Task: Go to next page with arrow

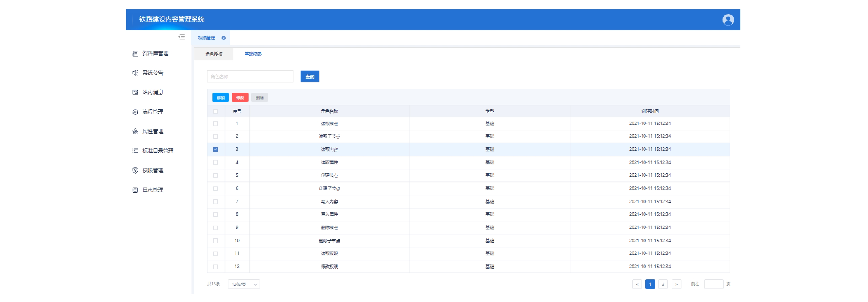Action: (x=676, y=284)
